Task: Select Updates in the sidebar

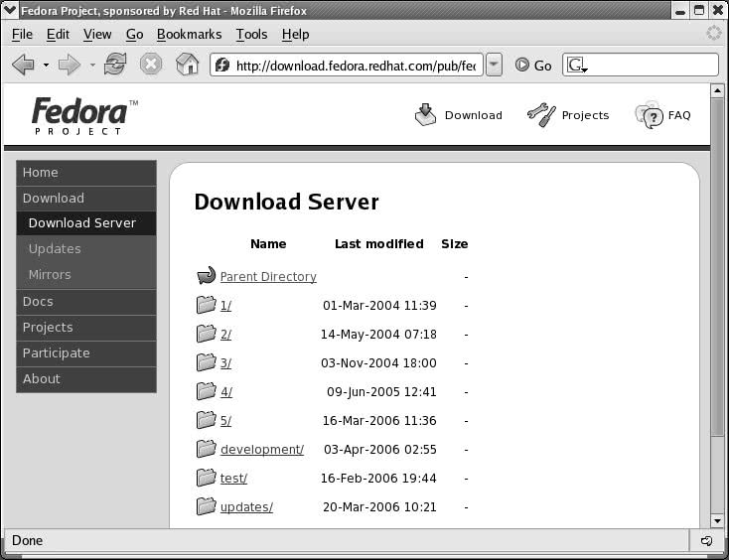Action: tap(86, 248)
